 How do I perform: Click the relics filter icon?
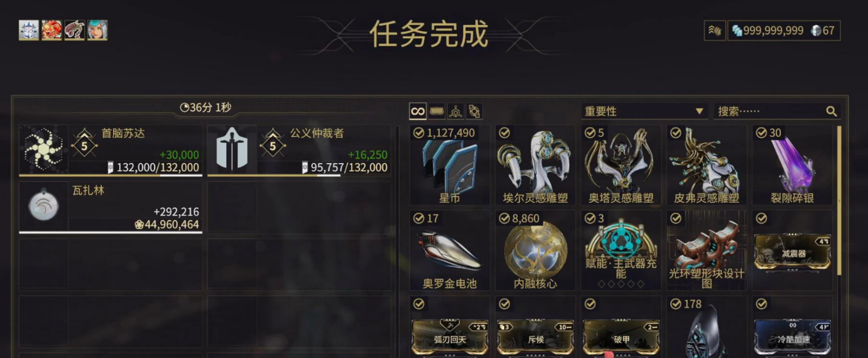(x=475, y=111)
